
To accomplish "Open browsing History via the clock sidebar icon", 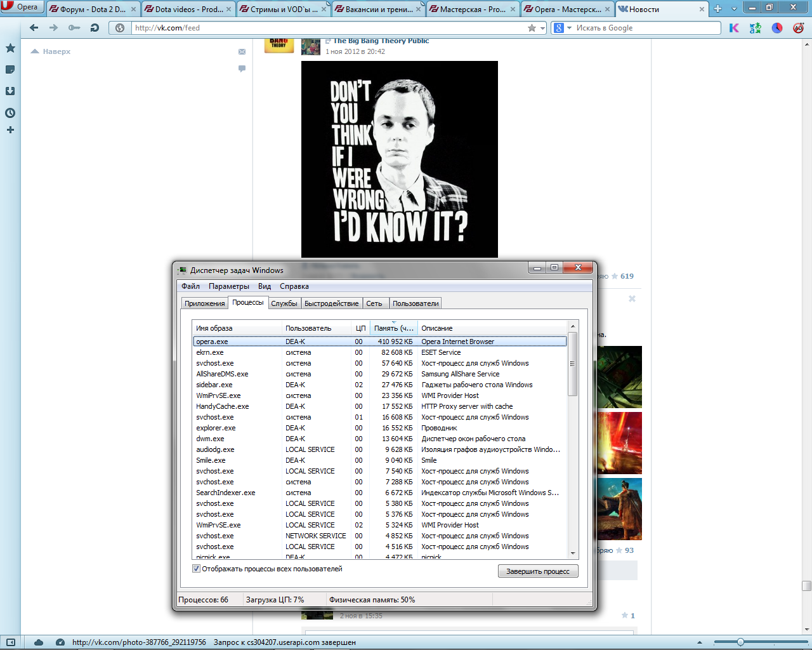I will [10, 113].
